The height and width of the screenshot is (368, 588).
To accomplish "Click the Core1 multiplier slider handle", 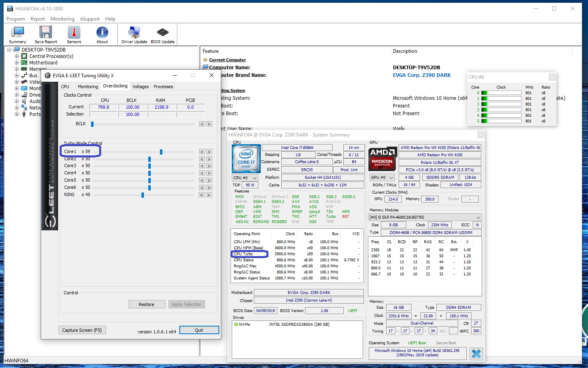I will click(161, 152).
